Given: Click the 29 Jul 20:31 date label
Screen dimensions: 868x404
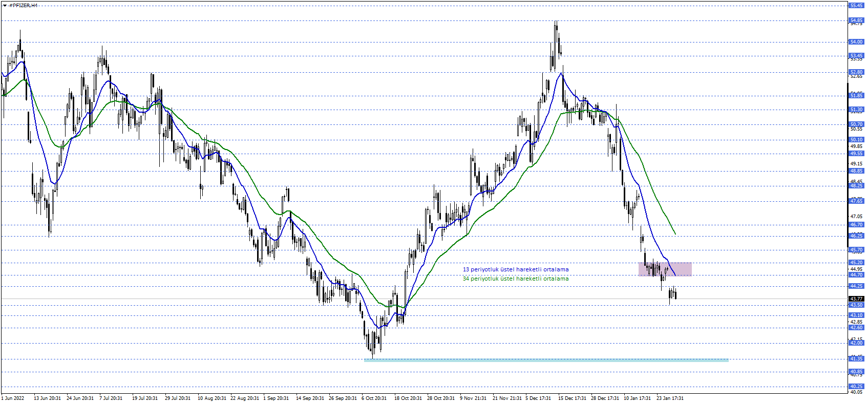Looking at the screenshot, I should tap(178, 398).
